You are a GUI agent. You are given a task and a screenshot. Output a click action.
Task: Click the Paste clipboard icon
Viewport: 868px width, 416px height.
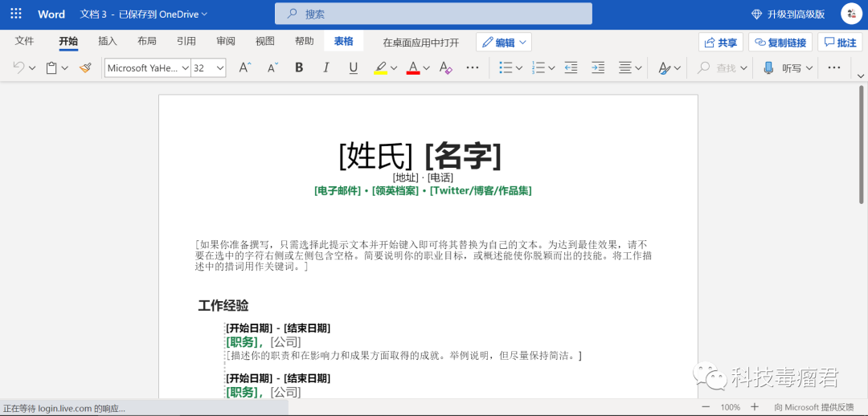[51, 67]
